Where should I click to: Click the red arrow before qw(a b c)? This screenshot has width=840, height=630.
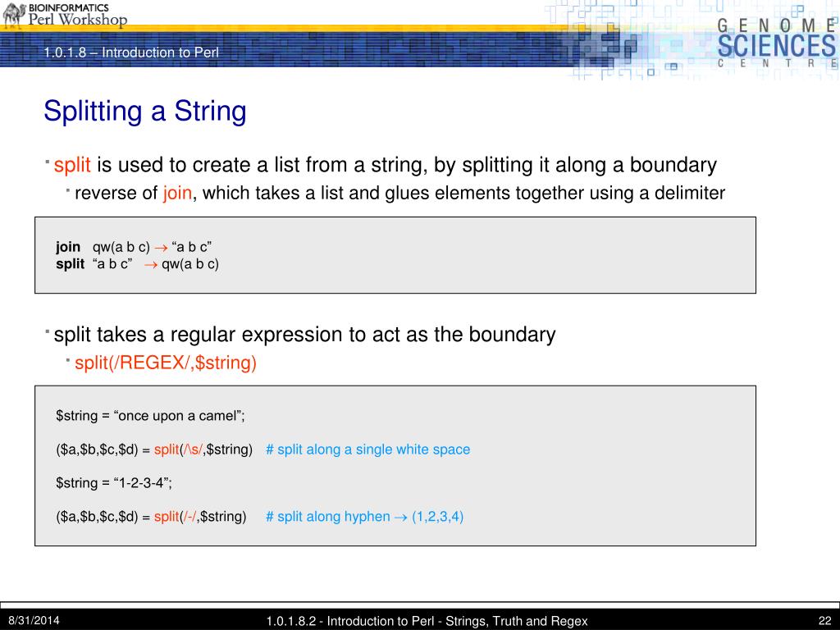(151, 265)
